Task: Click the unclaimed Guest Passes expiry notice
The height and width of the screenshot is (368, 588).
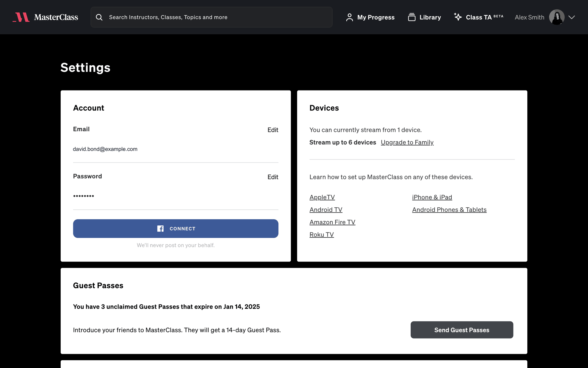Action: (166, 307)
